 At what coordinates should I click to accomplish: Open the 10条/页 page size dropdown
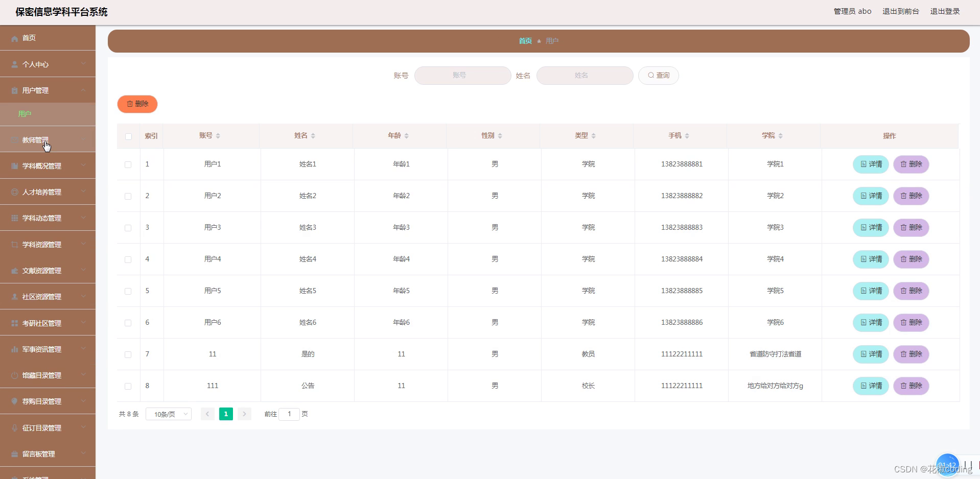169,414
